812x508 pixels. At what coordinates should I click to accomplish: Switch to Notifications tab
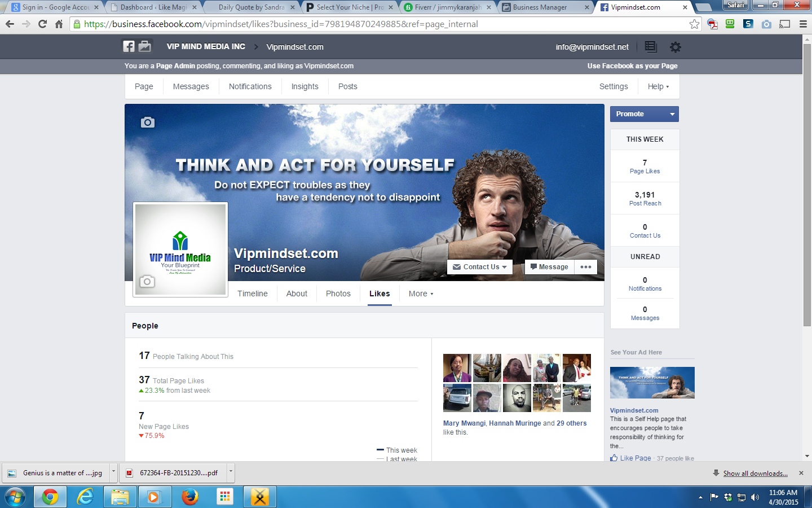point(250,86)
